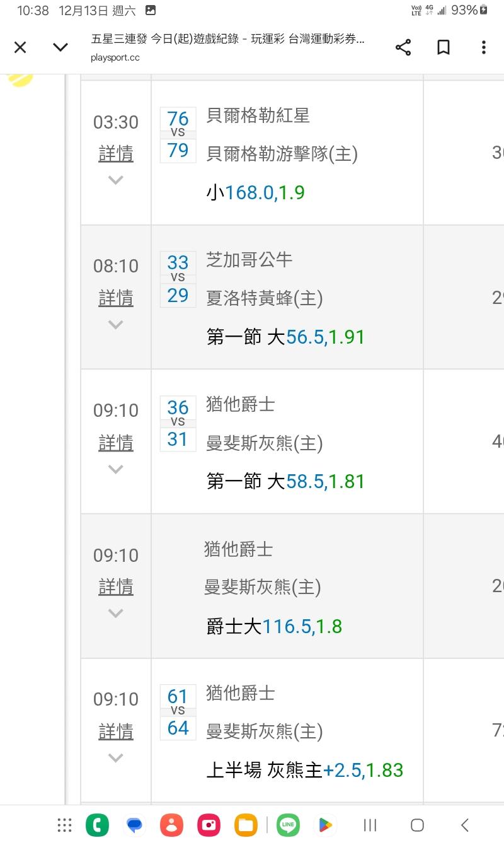Image resolution: width=504 pixels, height=845 pixels.
Task: Open 詳情 link for the 03:30 game
Action: pos(116,153)
